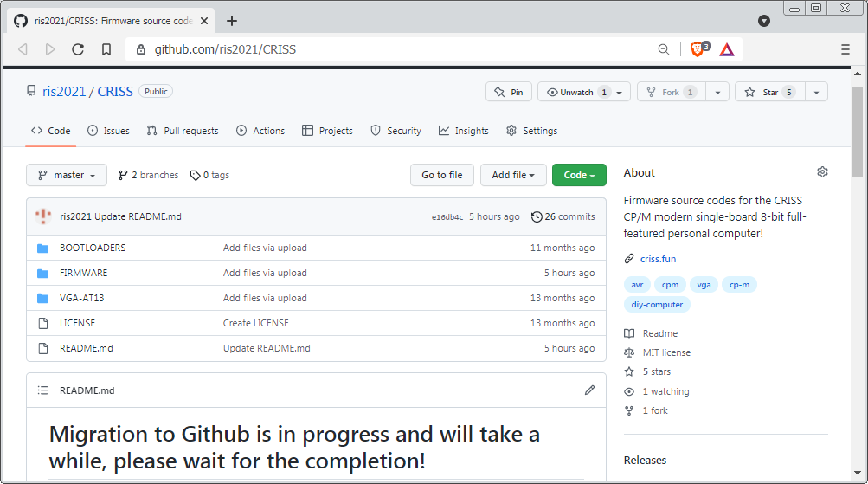This screenshot has width=868, height=484.
Task: Open About settings gear icon
Action: [x=822, y=172]
